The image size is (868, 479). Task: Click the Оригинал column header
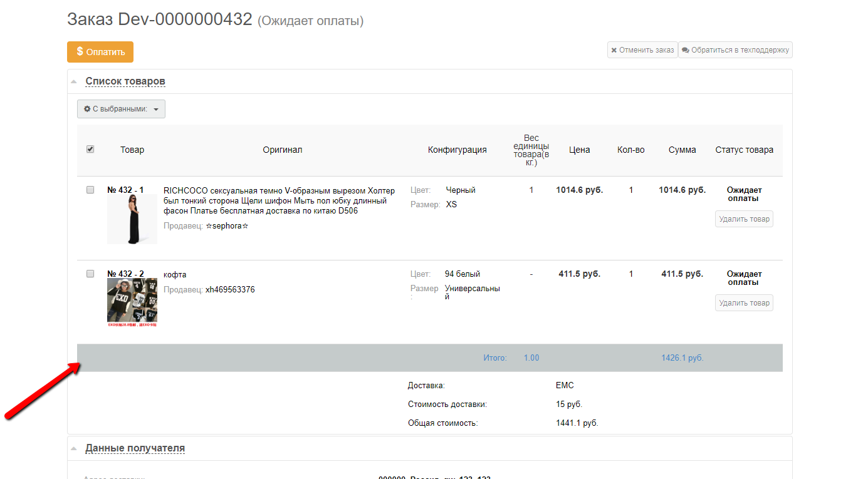283,150
